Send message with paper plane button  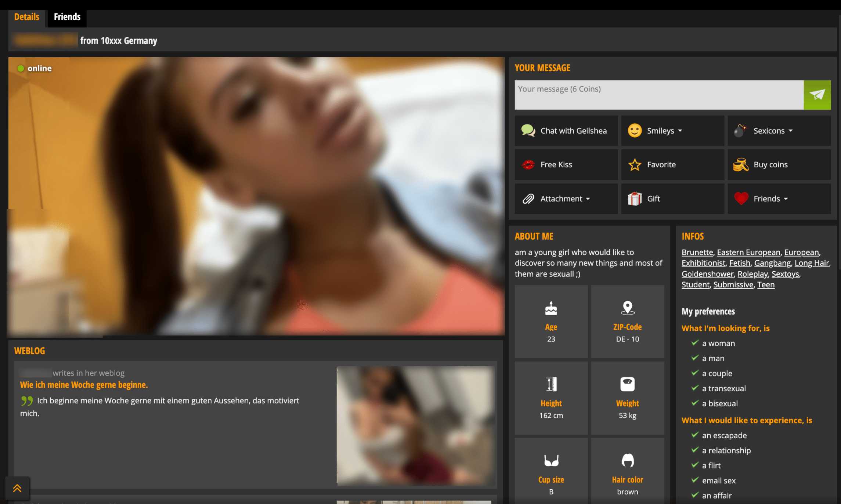coord(817,95)
